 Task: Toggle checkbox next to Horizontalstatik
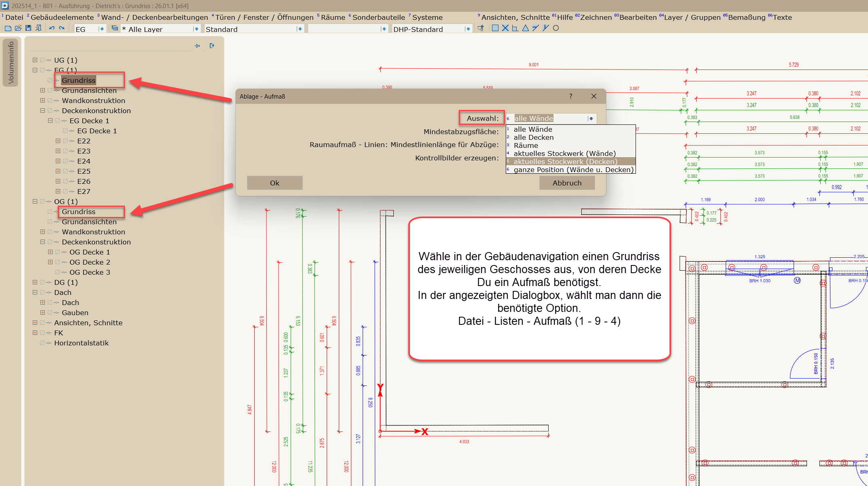coord(42,343)
